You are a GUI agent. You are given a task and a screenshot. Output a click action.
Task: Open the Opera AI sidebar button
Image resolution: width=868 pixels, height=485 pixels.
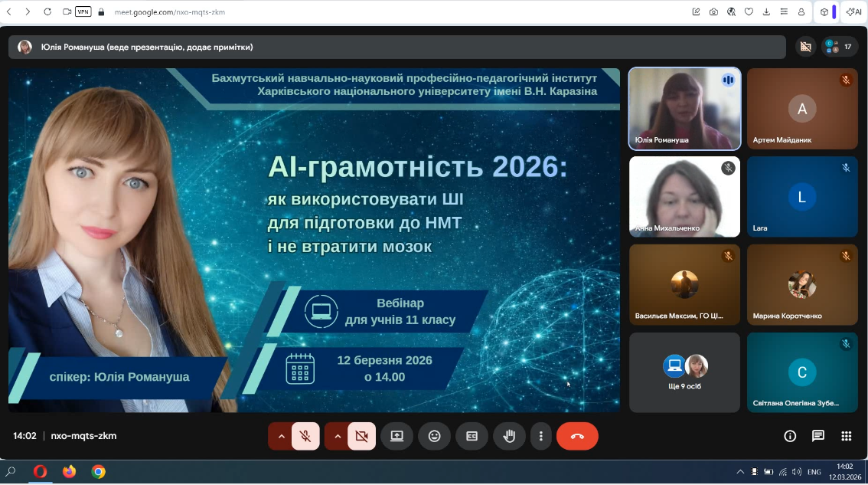pos(853,11)
